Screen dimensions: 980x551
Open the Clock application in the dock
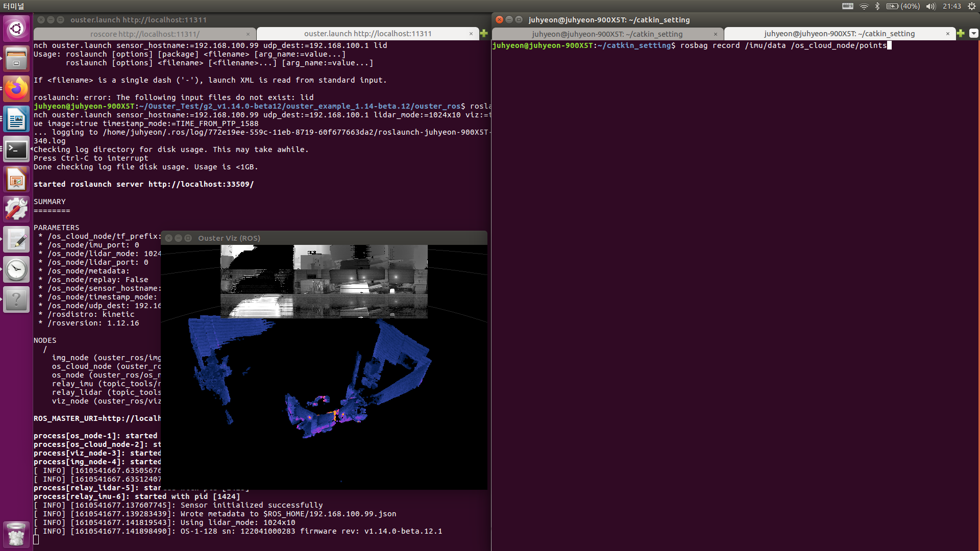click(x=16, y=270)
